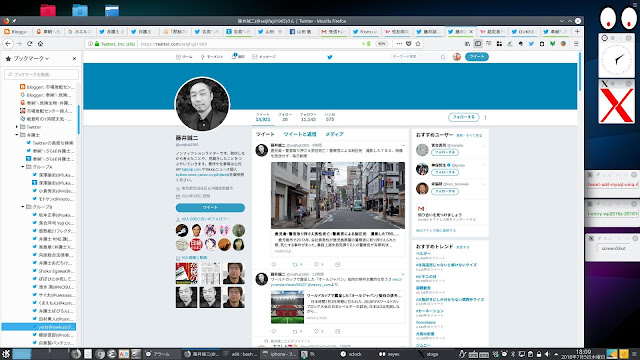This screenshot has width=640, height=360.
Task: Switch to bash terminal taskbar entry
Action: click(x=241, y=354)
